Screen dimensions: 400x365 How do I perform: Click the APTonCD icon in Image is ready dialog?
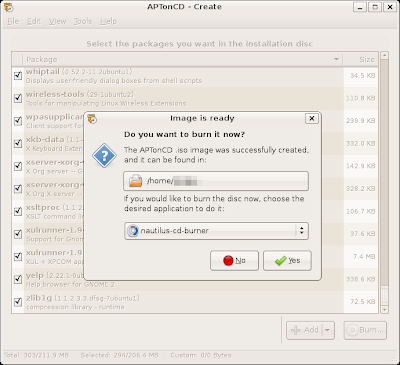tap(92, 118)
